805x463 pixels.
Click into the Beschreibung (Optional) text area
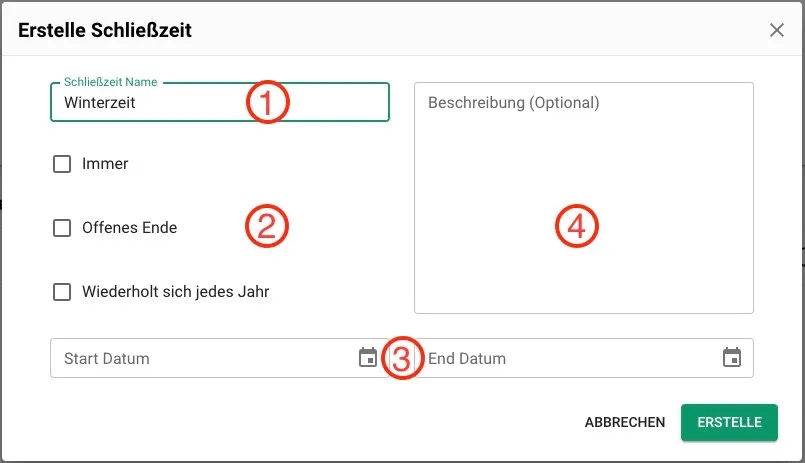coord(584,198)
